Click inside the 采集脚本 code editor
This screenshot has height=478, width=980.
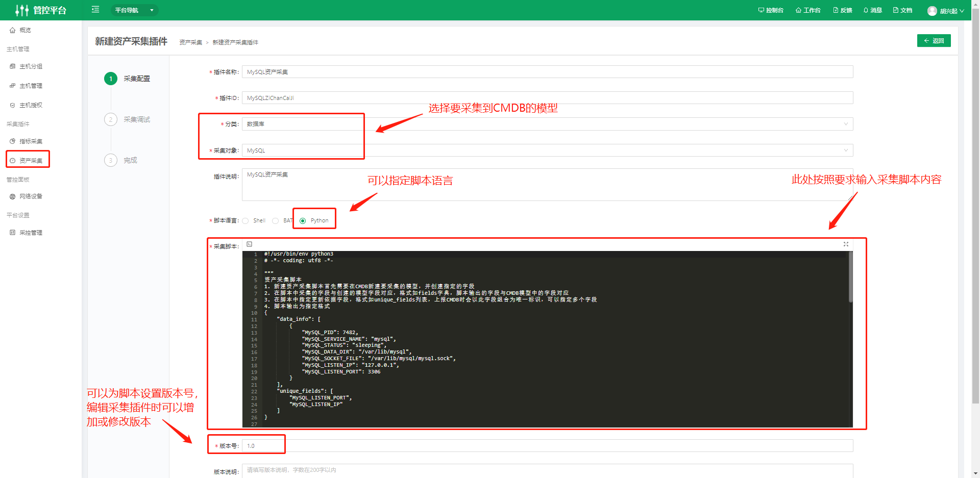pyautogui.click(x=547, y=339)
